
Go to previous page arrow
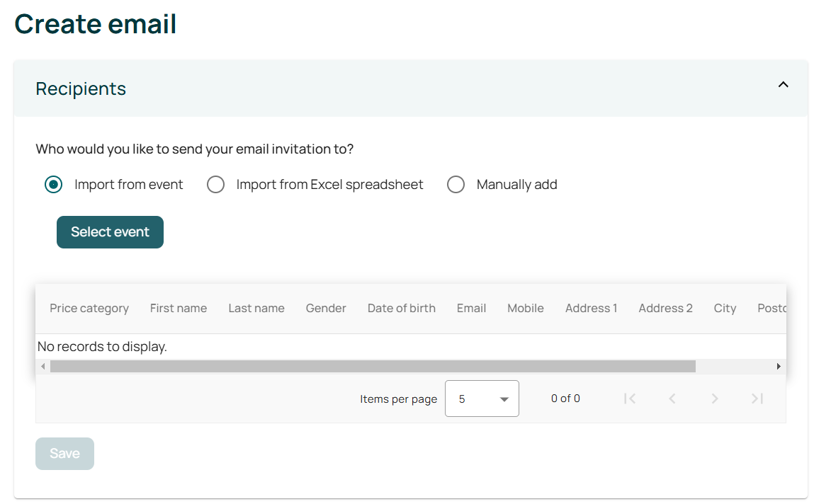[672, 399]
